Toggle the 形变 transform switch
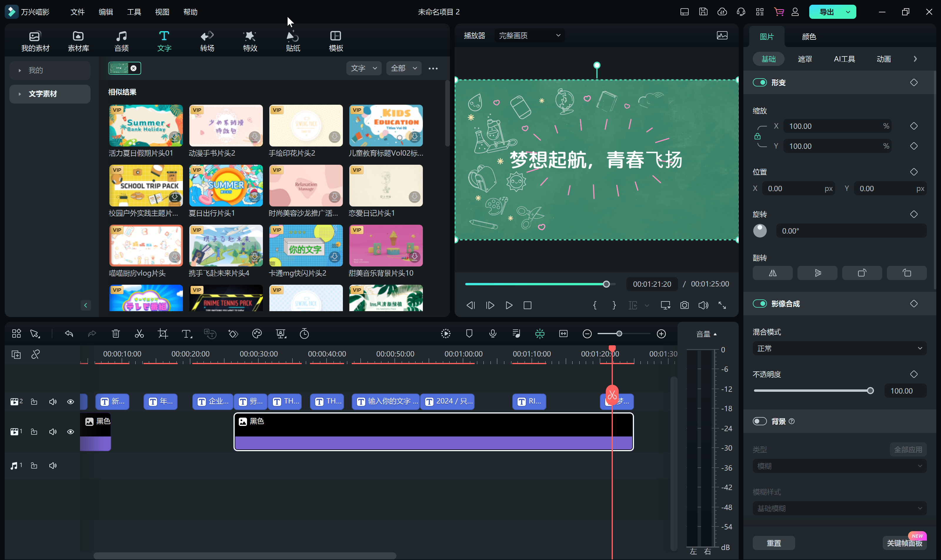Image resolution: width=941 pixels, height=560 pixels. tap(760, 83)
